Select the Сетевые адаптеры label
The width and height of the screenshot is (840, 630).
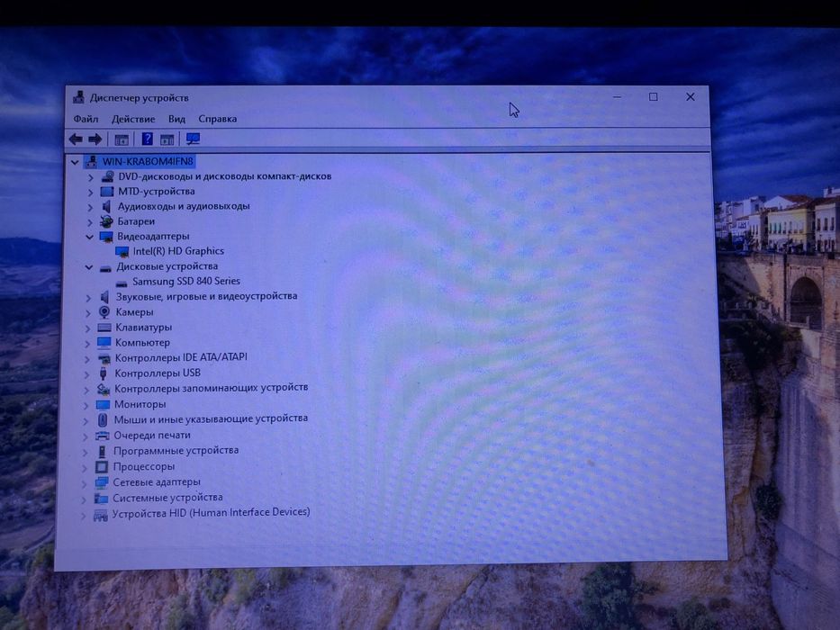tap(157, 482)
